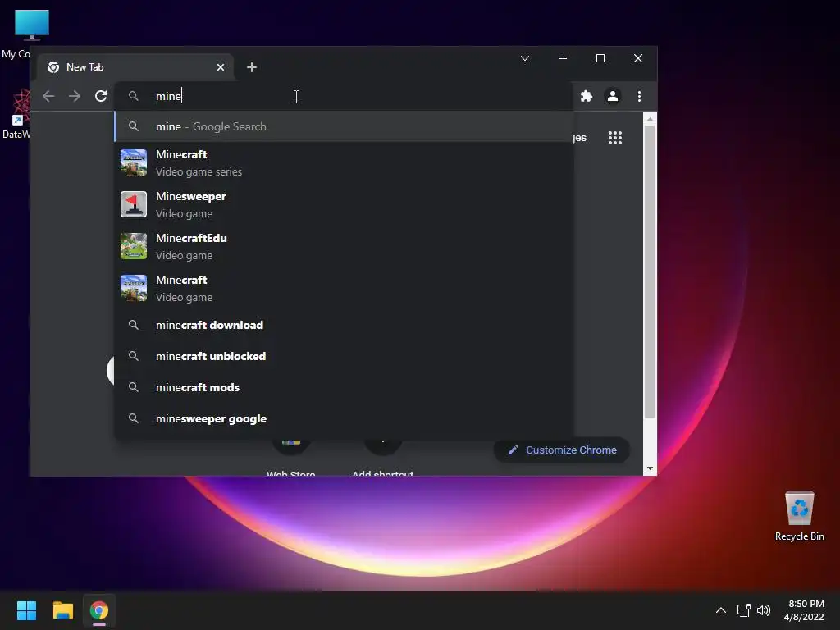Screen dimensions: 840x630
Task: Choose 'minecraft download' suggestion
Action: point(344,325)
